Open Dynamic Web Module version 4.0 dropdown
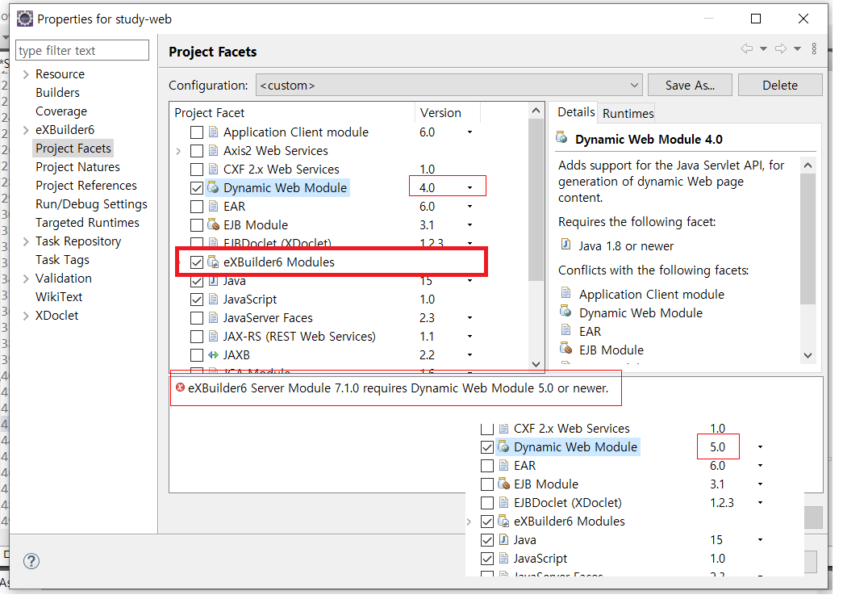Image resolution: width=868 pixels, height=616 pixels. click(470, 188)
